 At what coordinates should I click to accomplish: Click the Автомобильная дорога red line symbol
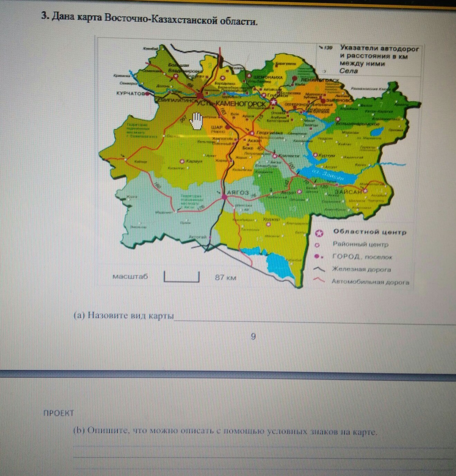[x=319, y=281]
